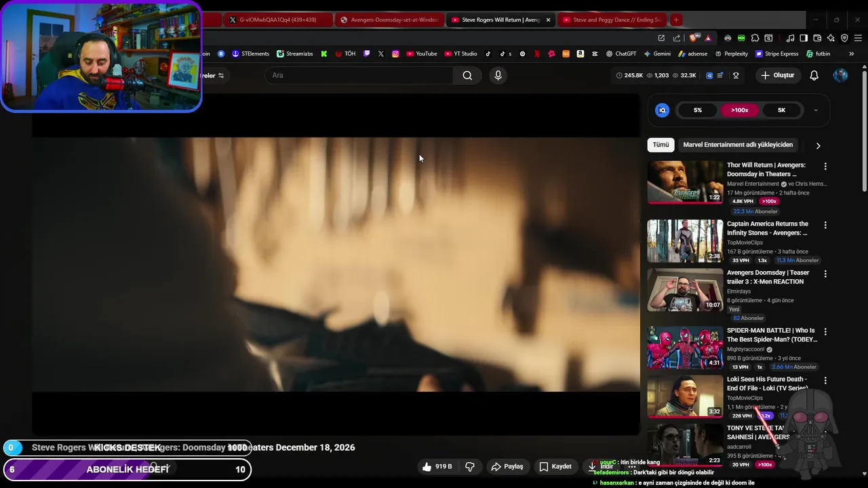
Task: Click the share page icon in address bar
Action: [677, 38]
